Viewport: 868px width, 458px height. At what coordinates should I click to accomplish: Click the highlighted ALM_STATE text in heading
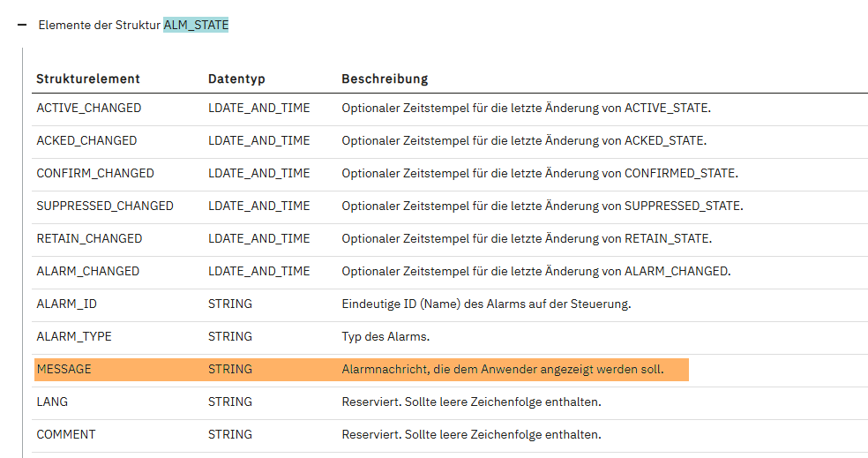tap(196, 26)
